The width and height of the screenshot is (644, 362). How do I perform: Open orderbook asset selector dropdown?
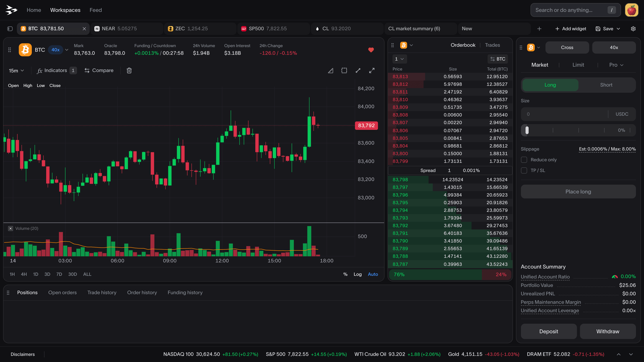coord(406,45)
